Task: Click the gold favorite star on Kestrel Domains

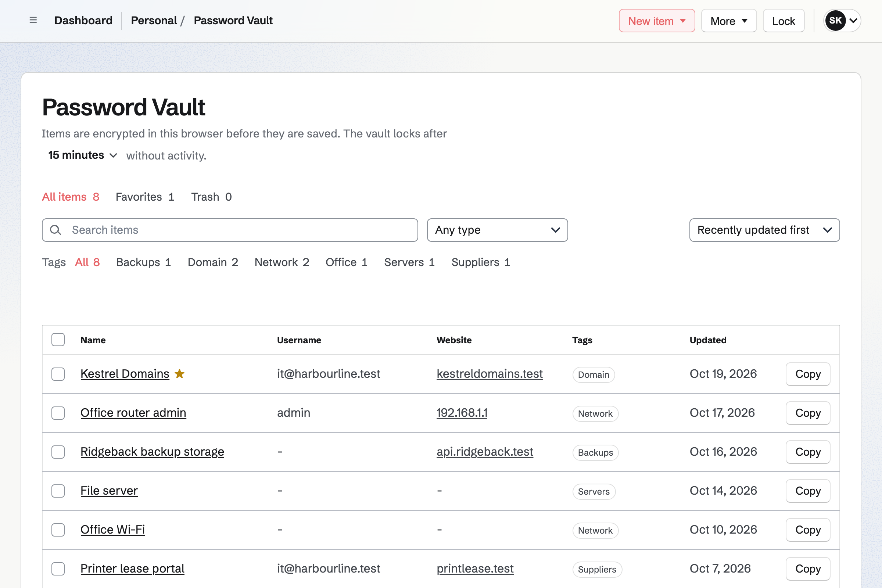Action: point(180,374)
